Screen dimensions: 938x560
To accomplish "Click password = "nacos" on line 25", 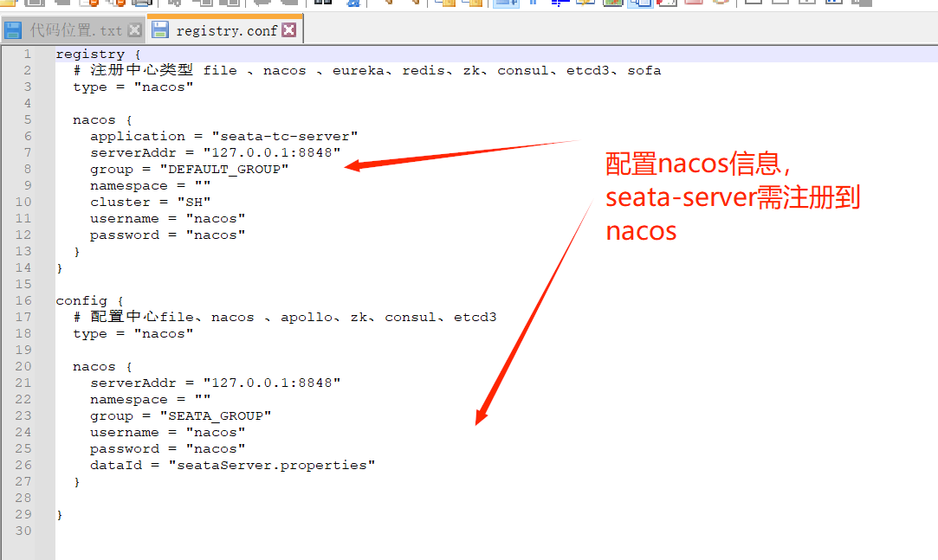I will pyautogui.click(x=167, y=449).
